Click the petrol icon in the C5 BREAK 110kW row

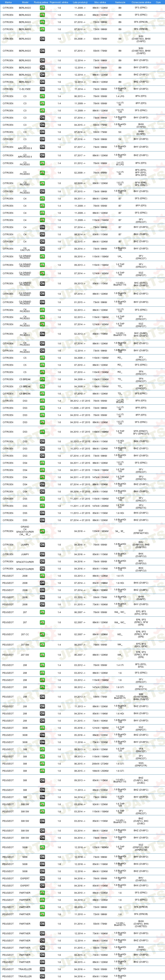(x=42, y=379)
